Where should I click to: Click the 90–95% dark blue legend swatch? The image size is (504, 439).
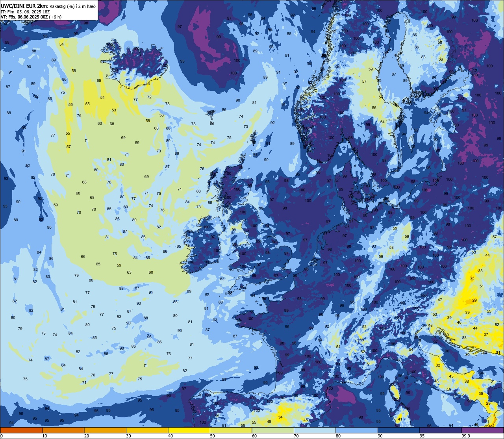point(398,430)
